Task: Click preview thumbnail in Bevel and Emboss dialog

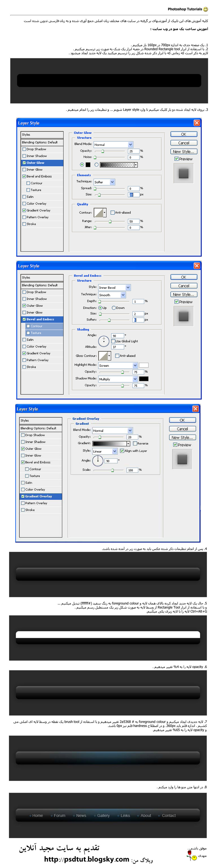Action: pyautogui.click(x=183, y=316)
